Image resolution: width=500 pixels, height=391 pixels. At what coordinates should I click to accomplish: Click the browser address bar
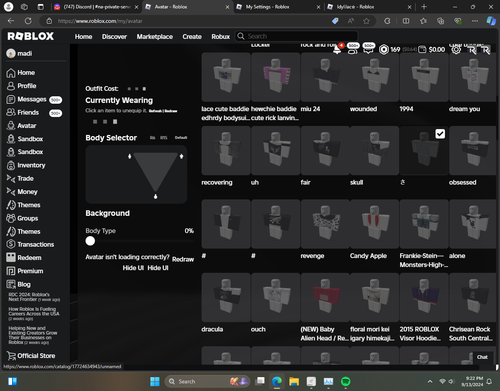coord(187,21)
